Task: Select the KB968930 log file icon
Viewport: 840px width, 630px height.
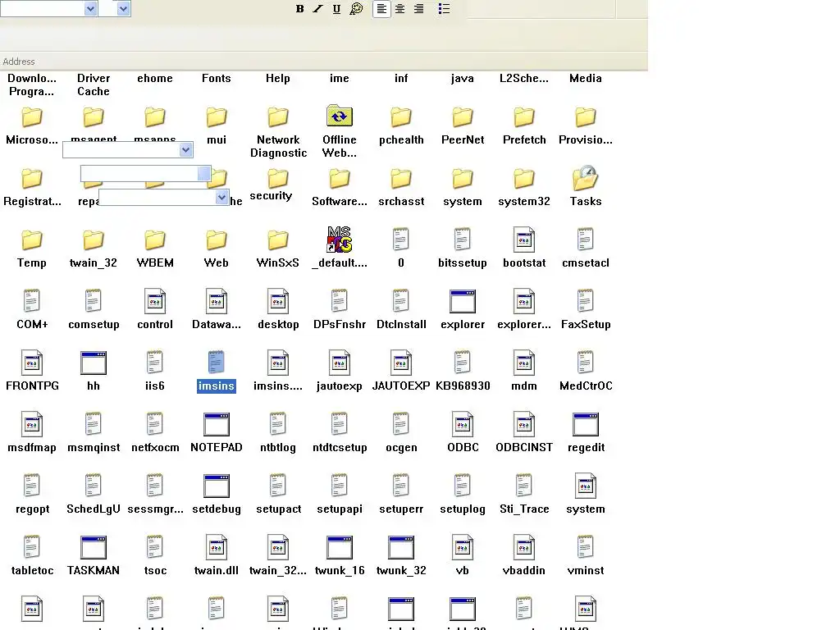Action: 463,363
